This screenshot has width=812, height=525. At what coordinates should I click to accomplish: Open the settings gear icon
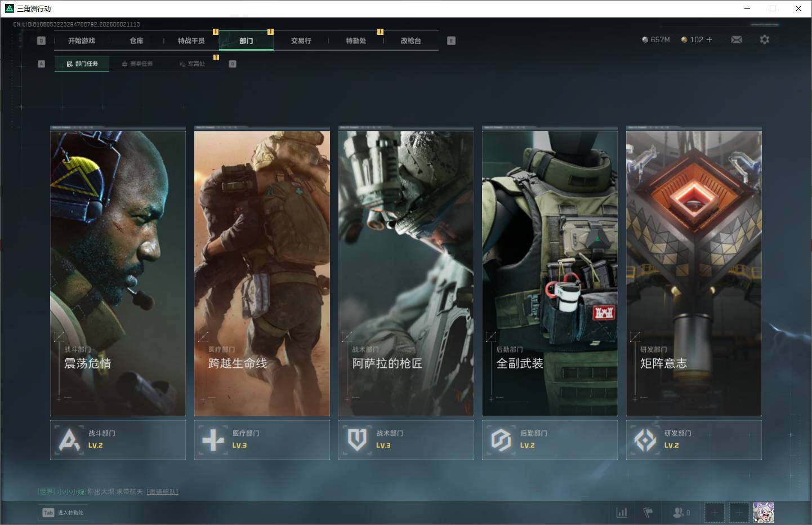pyautogui.click(x=764, y=39)
